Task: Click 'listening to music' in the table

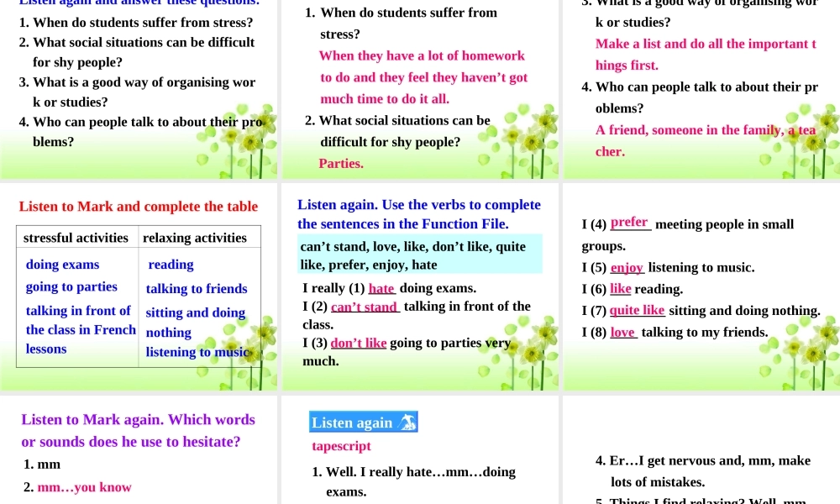Action: tap(197, 352)
